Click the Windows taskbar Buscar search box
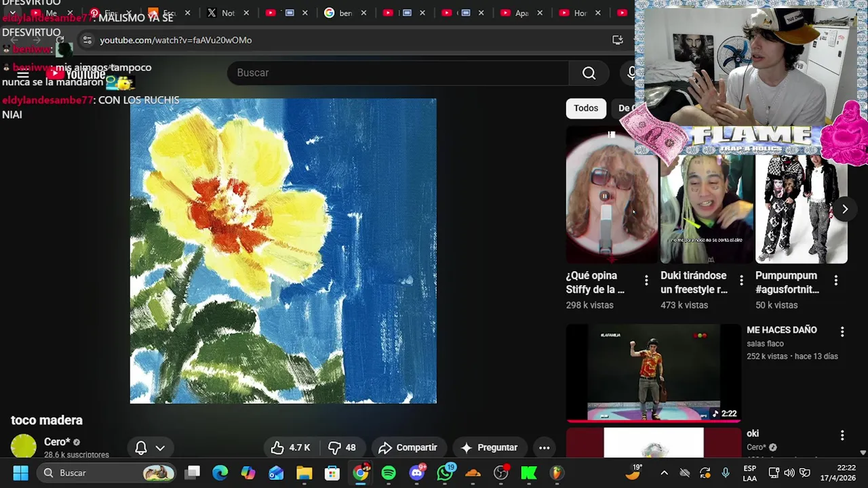Viewport: 868px width, 488px height. click(x=108, y=472)
